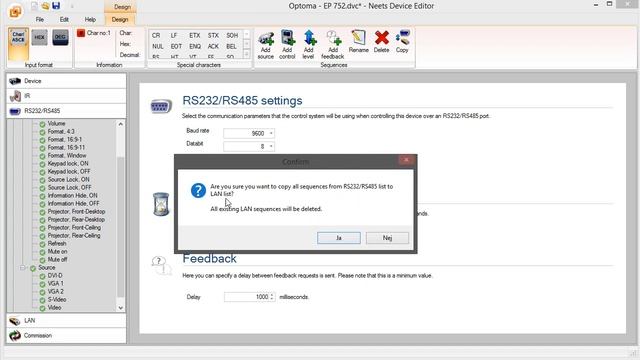Select Source Lock, OFF tree item
The height and width of the screenshot is (360, 640).
pos(69,187)
